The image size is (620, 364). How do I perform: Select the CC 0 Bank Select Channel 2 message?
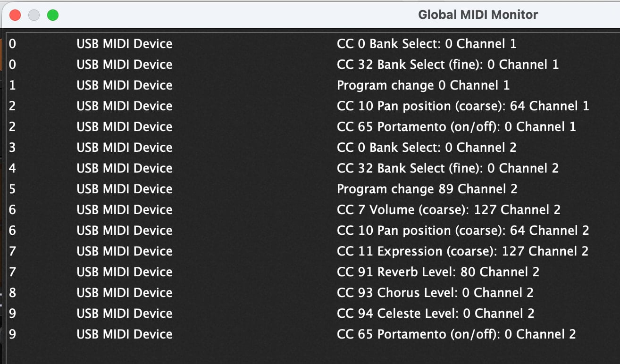(426, 148)
